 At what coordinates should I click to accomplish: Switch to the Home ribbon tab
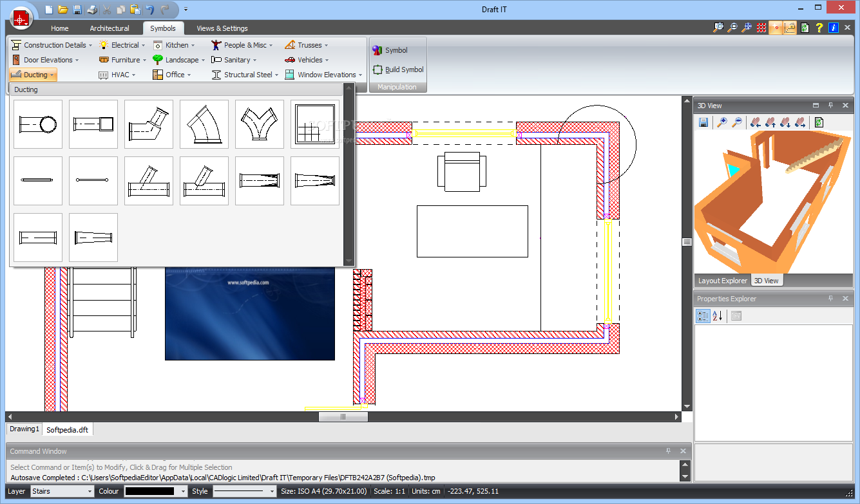[x=60, y=28]
